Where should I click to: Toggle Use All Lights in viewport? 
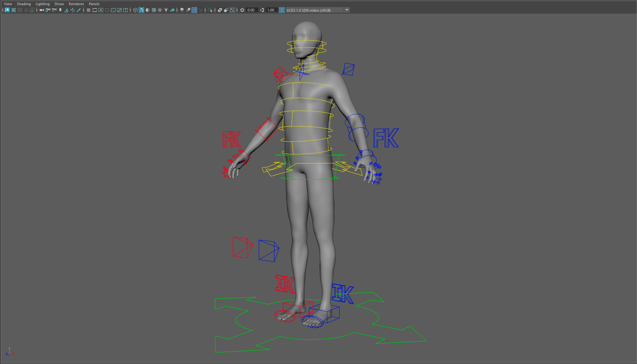pos(166,10)
